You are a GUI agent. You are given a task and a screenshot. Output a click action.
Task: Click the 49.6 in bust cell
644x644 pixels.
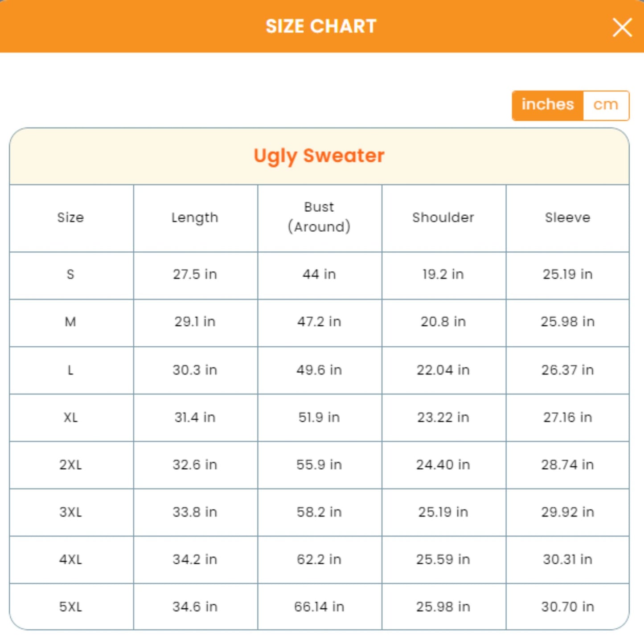319,370
